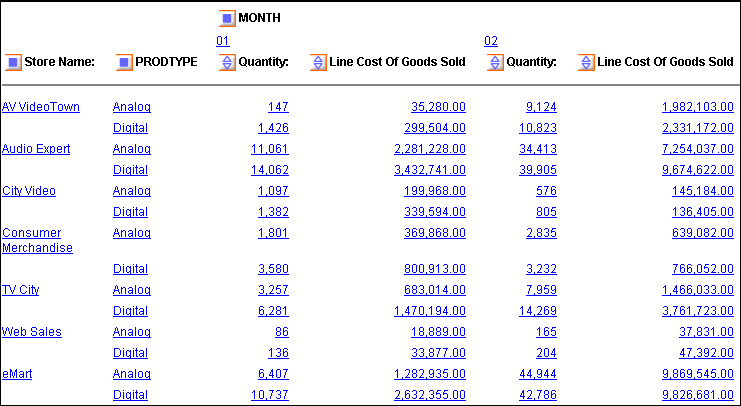Click quantity value 86
This screenshot has width=741, height=406.
click(282, 332)
